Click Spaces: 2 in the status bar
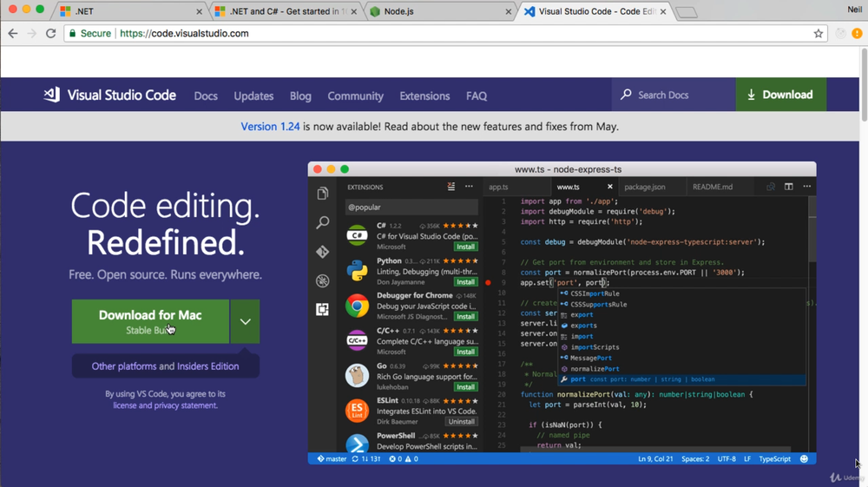868x487 pixels. coord(695,458)
